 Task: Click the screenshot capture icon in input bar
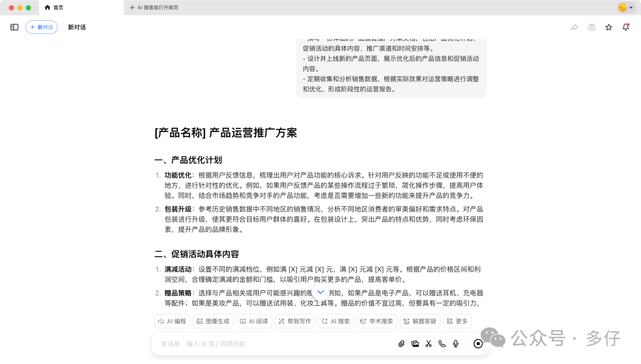(415, 344)
